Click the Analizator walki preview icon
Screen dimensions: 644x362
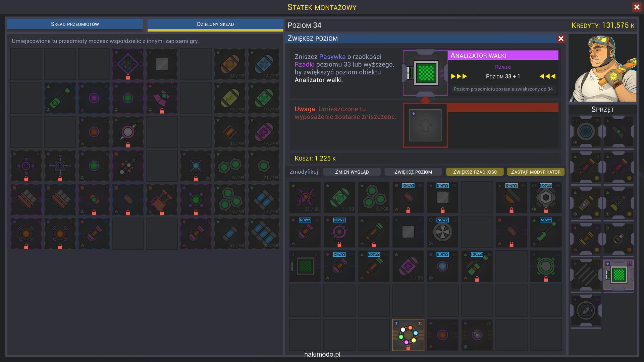pos(425,73)
